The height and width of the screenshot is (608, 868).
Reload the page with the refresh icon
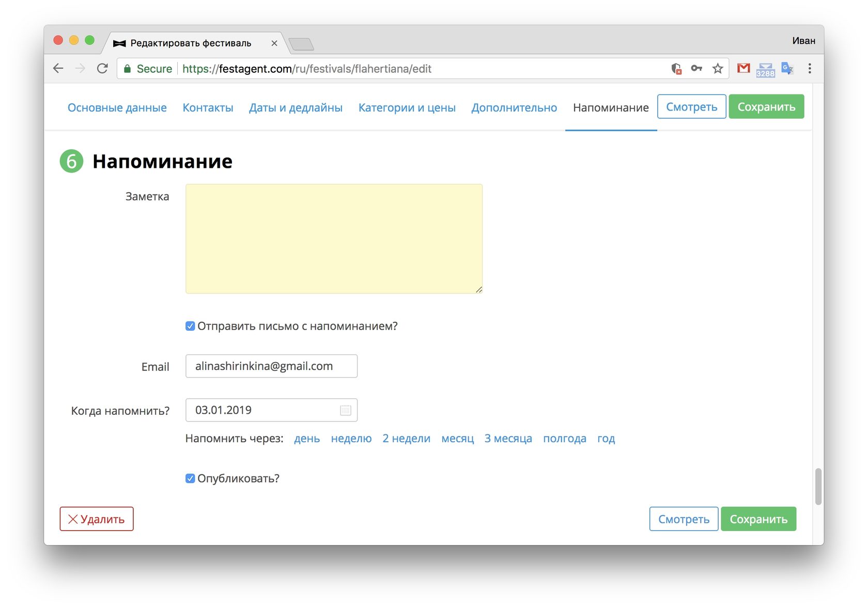[x=102, y=68]
